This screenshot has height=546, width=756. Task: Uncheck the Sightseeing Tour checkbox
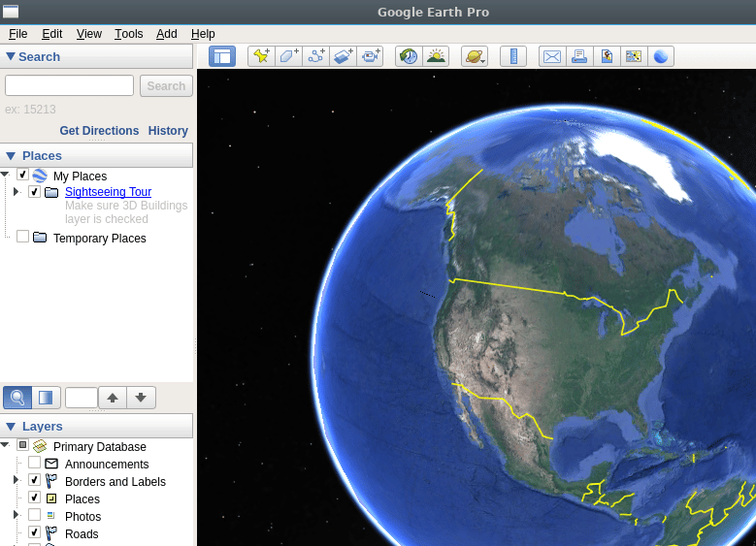click(34, 192)
